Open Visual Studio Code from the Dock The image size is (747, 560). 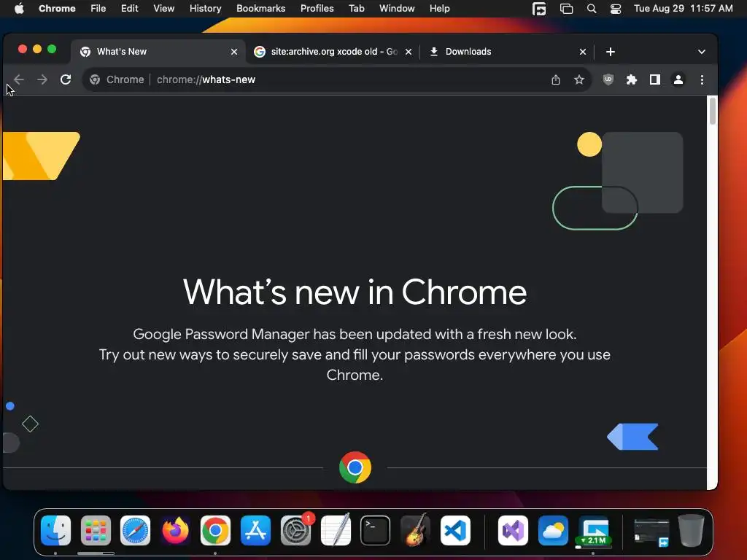pos(455,531)
